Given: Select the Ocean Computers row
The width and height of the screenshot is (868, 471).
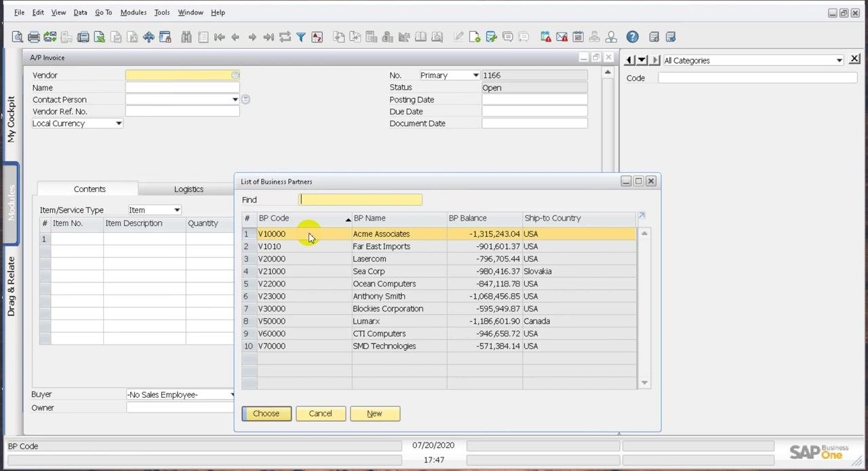Looking at the screenshot, I should coord(439,284).
